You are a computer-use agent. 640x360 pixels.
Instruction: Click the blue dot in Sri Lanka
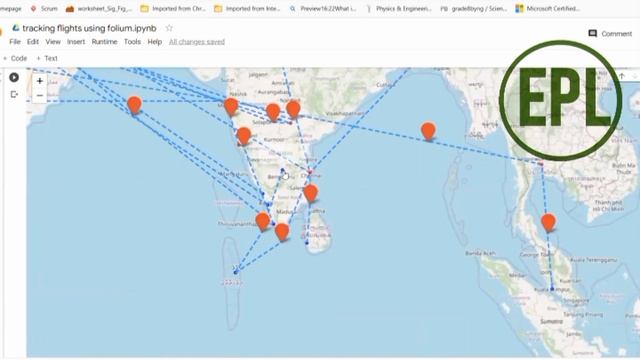[307, 243]
